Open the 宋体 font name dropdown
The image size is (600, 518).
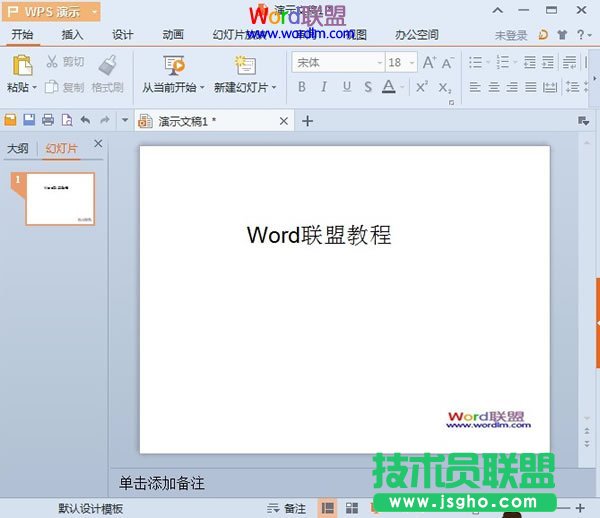pyautogui.click(x=380, y=62)
